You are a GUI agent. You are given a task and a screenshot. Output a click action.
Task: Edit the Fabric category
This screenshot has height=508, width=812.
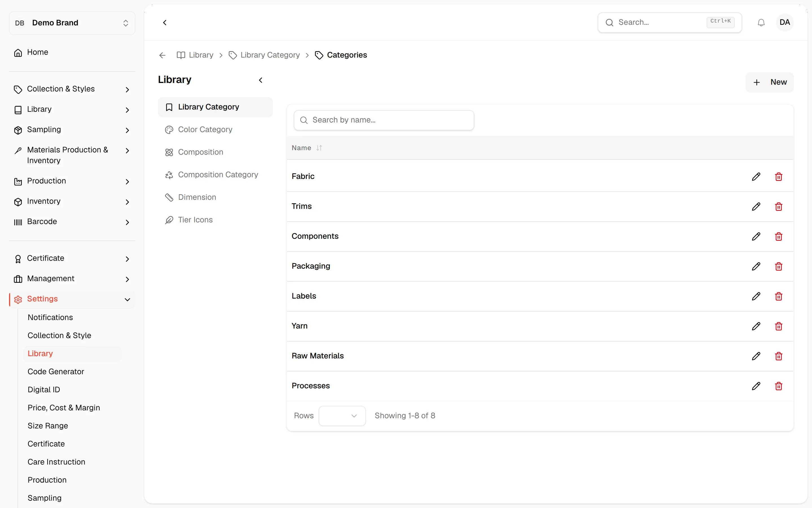[756, 176]
